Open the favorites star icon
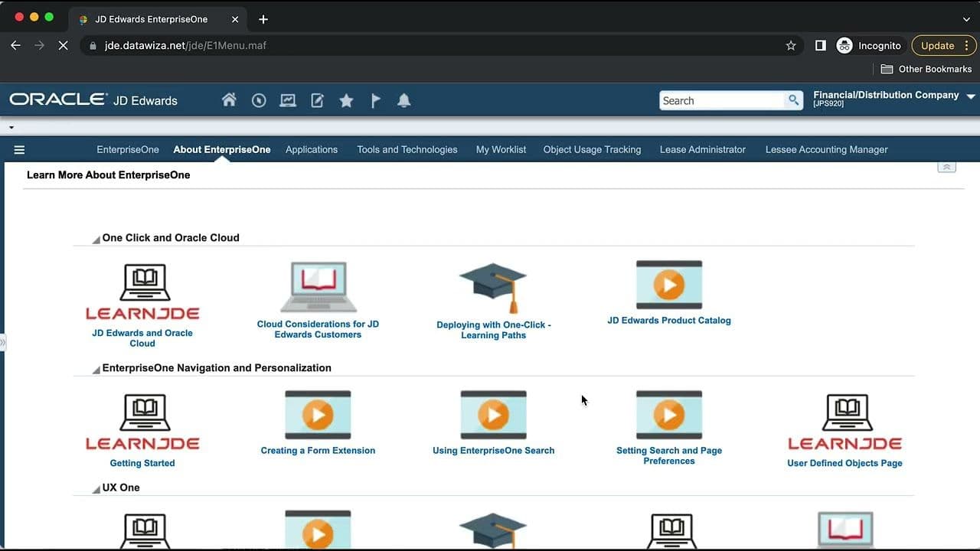Image resolution: width=980 pixels, height=551 pixels. point(346,100)
